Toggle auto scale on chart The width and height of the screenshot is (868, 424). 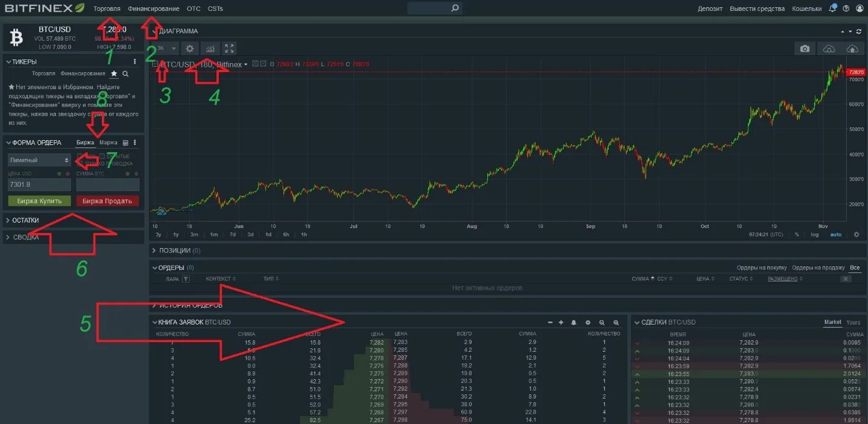[x=836, y=235]
